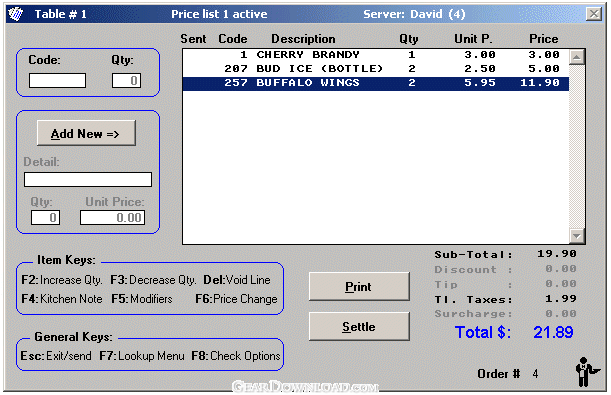Click the Tl. Taxes value 1.99

(x=561, y=299)
